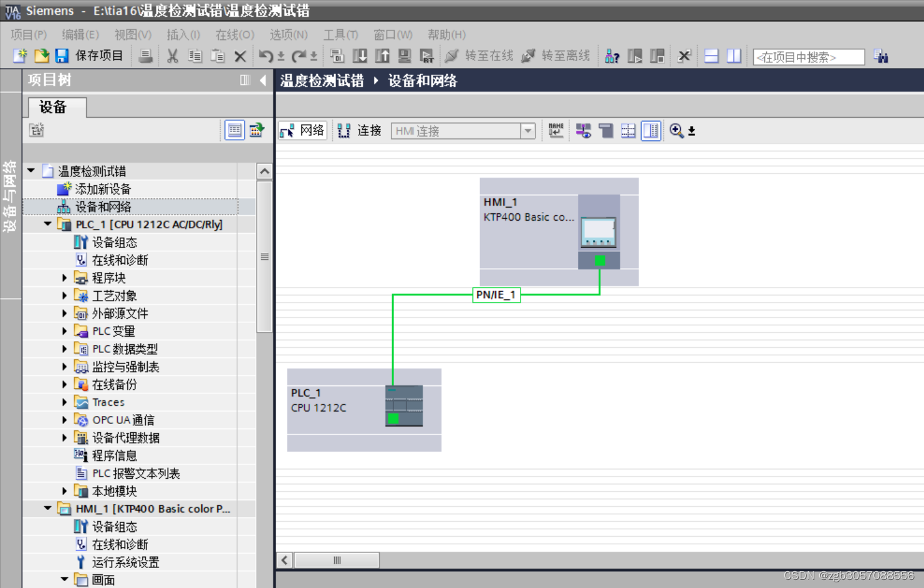Screen dimensions: 924x588
Task: Open the undo history dropdown arrow
Action: (281, 57)
